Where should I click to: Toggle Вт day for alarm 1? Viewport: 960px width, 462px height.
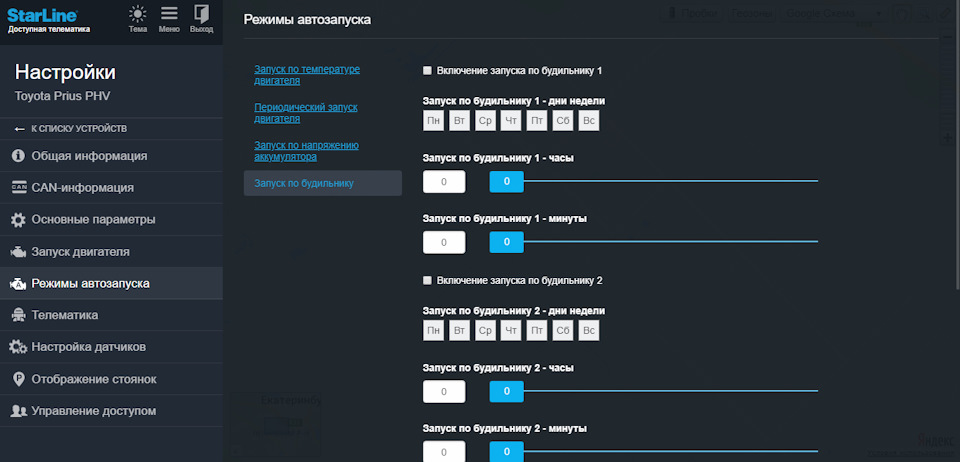point(459,121)
